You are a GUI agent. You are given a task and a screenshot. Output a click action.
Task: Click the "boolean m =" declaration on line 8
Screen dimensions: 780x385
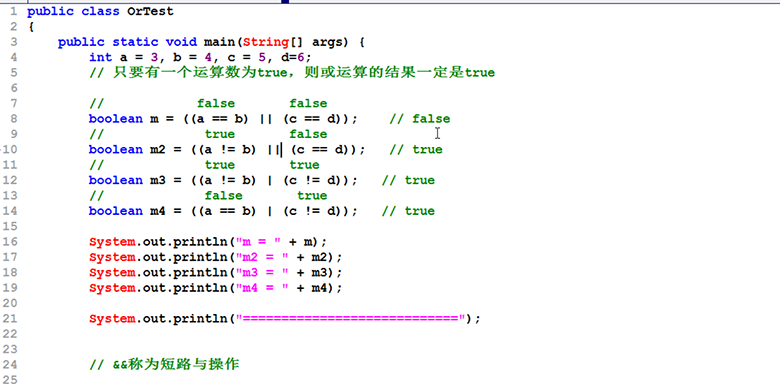131,119
